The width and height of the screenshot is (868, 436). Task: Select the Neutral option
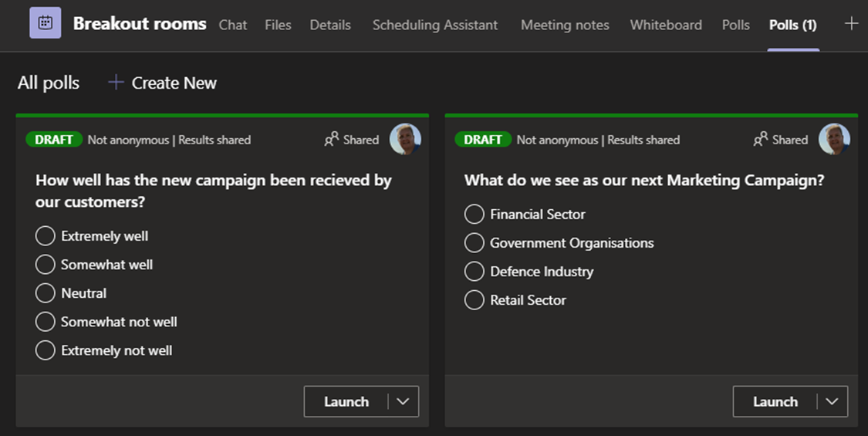point(46,293)
